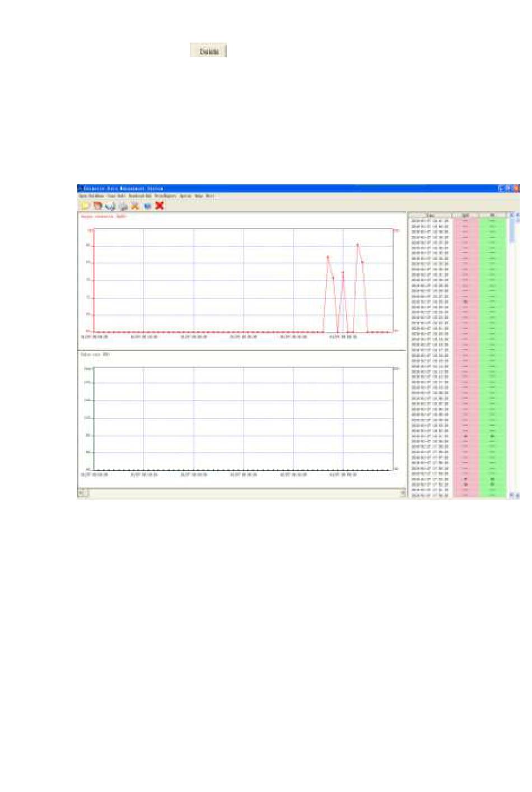Minimize the data management window
The height and width of the screenshot is (792, 532).
(x=501, y=189)
